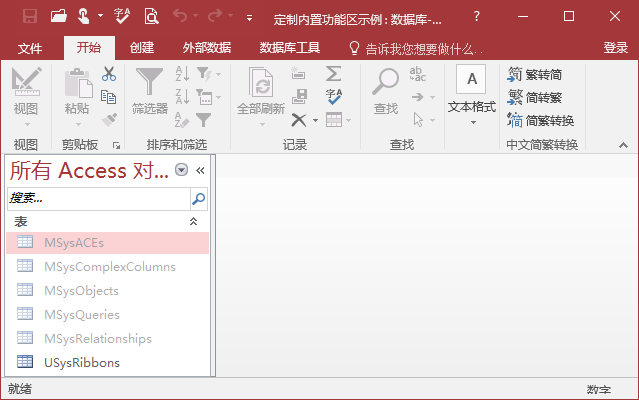Select the MSysACEs table
The image size is (639, 400).
(x=108, y=243)
